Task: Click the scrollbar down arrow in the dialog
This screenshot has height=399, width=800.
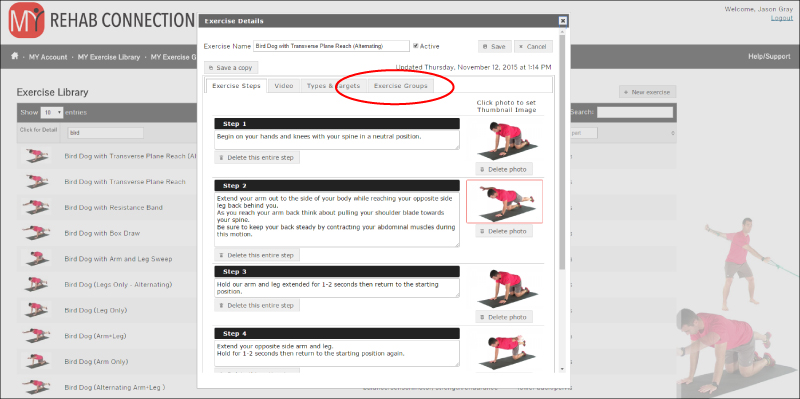Action: (562, 368)
